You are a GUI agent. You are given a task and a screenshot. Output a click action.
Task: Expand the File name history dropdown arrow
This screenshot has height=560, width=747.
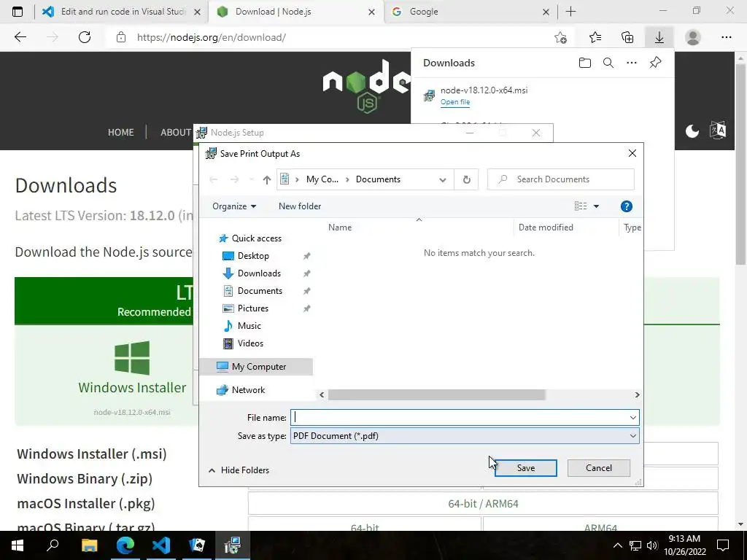pyautogui.click(x=632, y=418)
